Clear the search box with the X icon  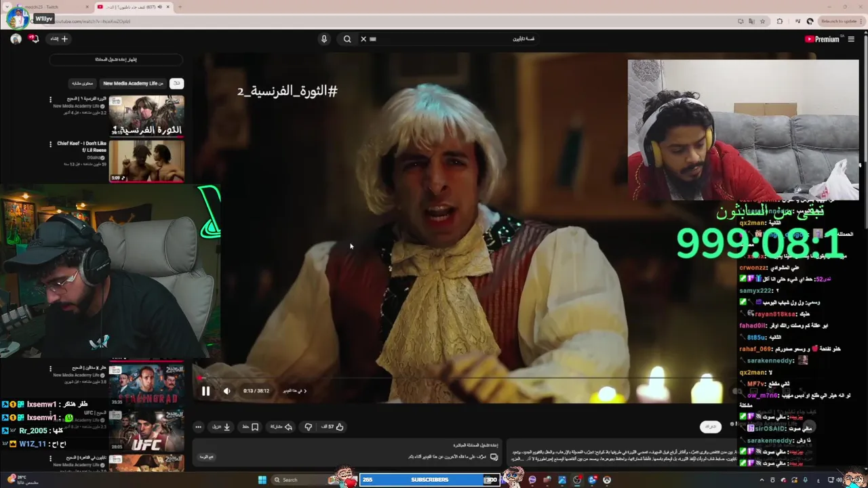point(363,39)
